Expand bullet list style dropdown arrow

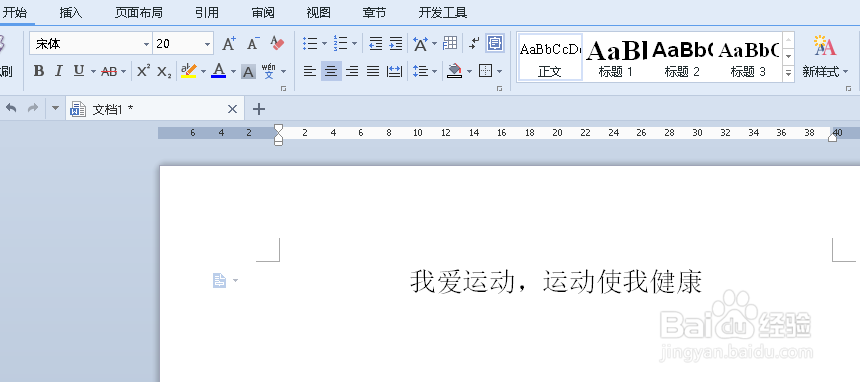pyautogui.click(x=324, y=43)
